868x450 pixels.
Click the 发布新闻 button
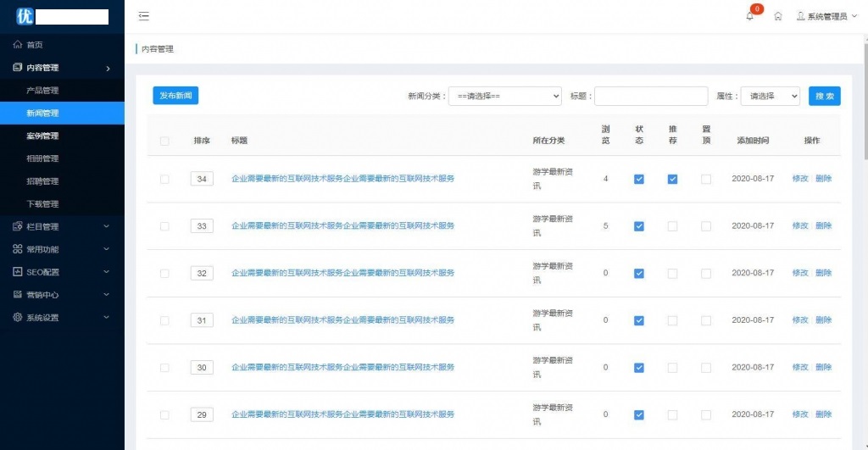175,96
